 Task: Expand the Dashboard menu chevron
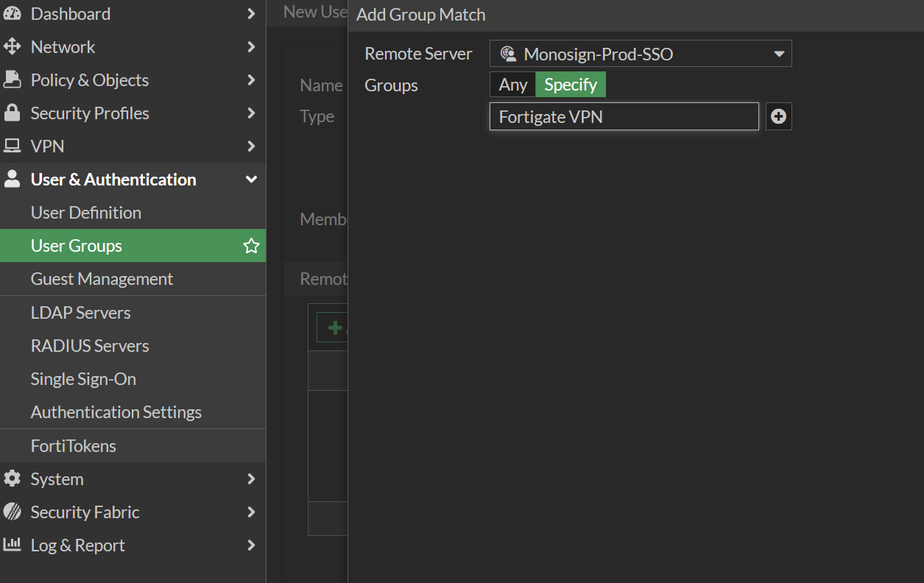251,13
